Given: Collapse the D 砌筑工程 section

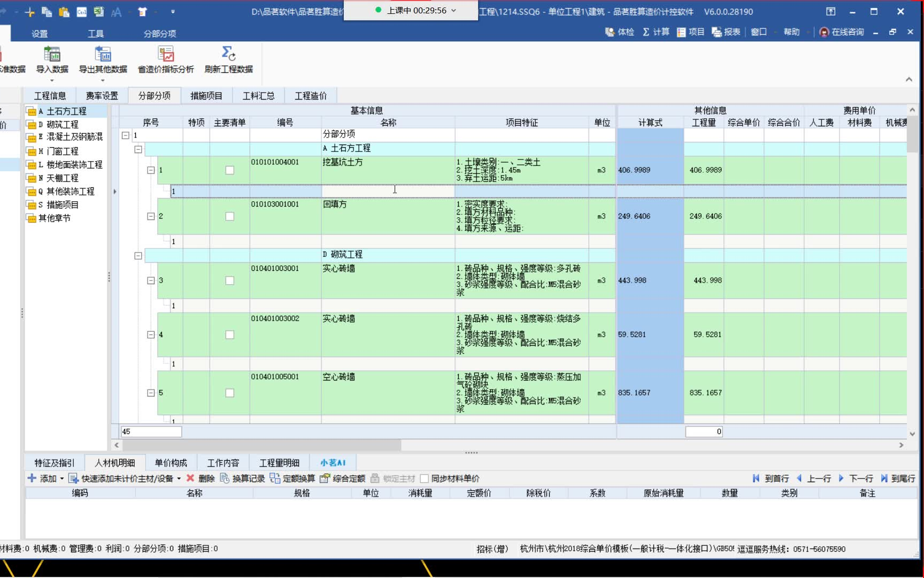Looking at the screenshot, I should (138, 256).
